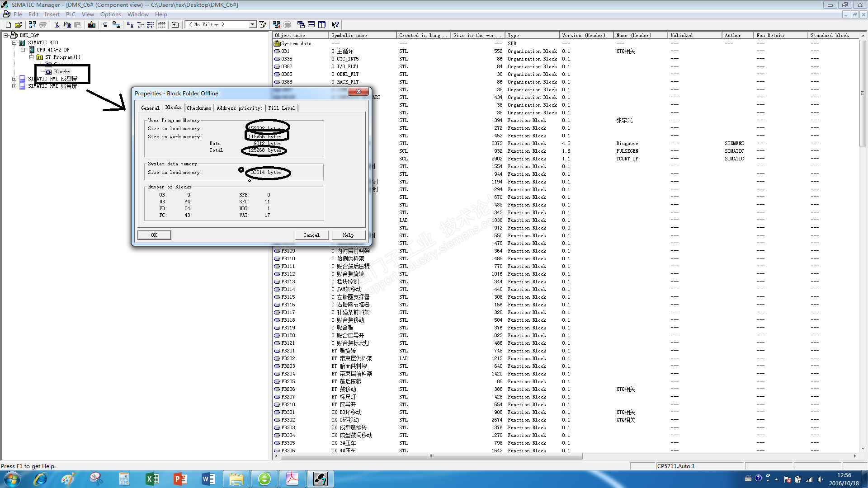
Task: Click the Accessible Nodes toolbar icon
Action: (33, 25)
